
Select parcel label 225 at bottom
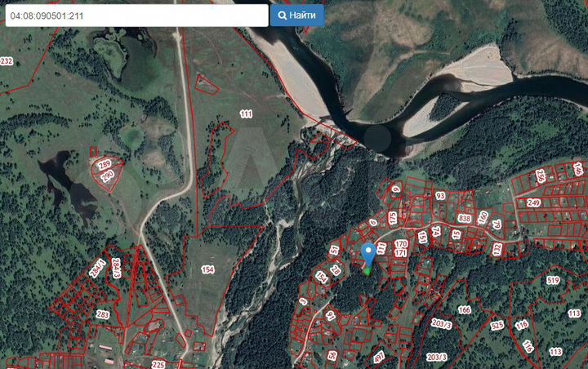point(158,364)
